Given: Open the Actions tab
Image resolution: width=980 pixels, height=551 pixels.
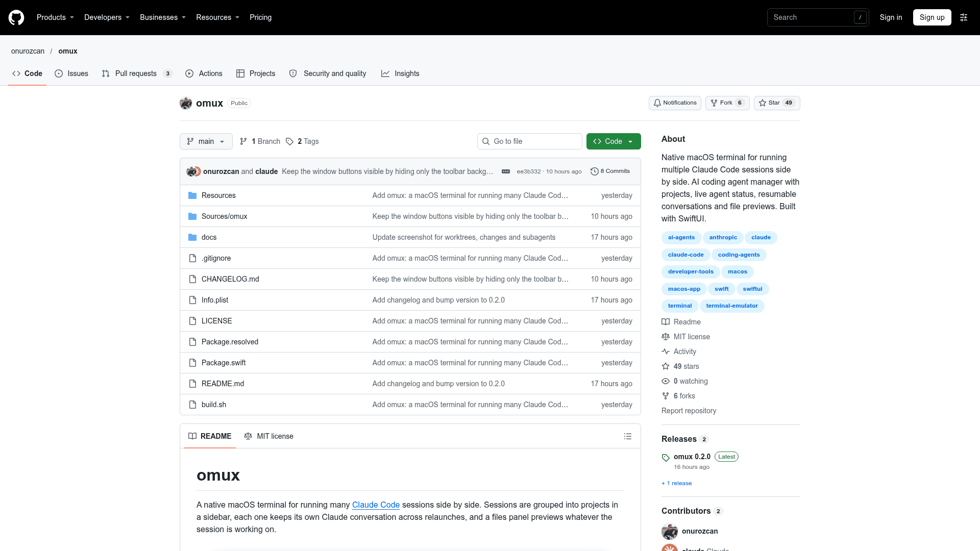Looking at the screenshot, I should (204, 73).
